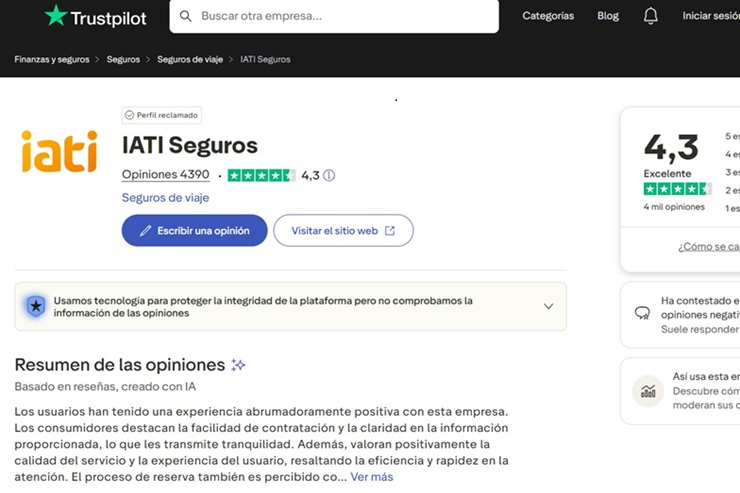
Task: Go to Seguros breadcrumb
Action: coord(123,59)
